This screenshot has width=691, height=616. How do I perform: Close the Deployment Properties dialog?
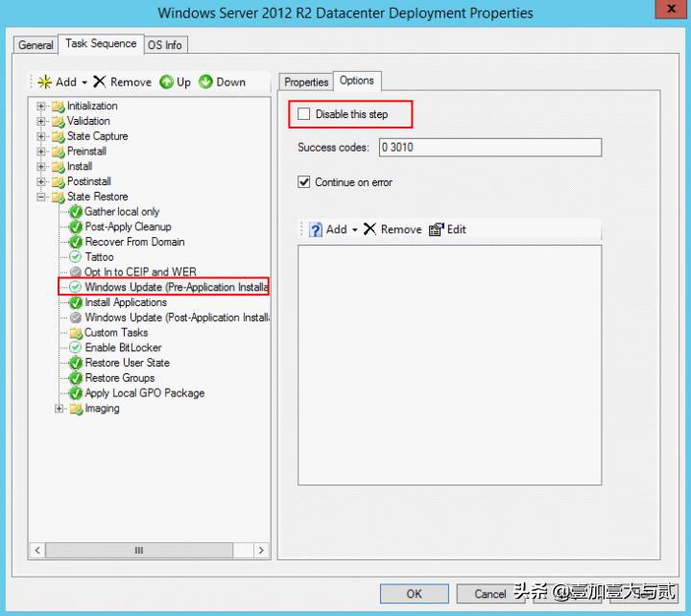click(x=671, y=9)
